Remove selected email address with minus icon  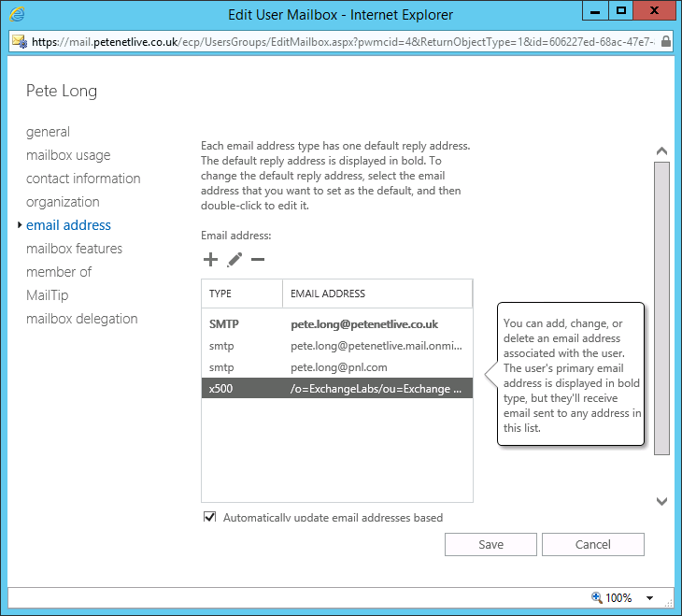[x=258, y=260]
